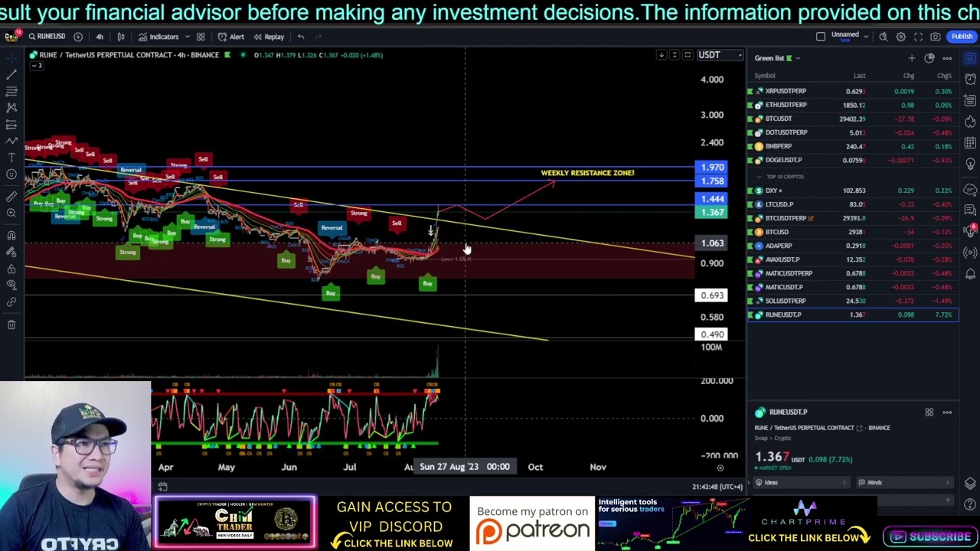Take a chart snapshot with camera icon

click(936, 37)
